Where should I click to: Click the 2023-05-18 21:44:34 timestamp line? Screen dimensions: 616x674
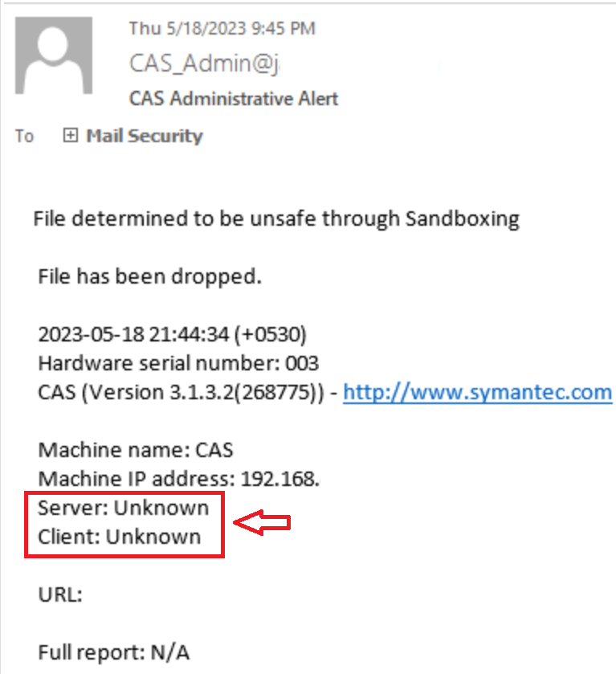point(172,333)
